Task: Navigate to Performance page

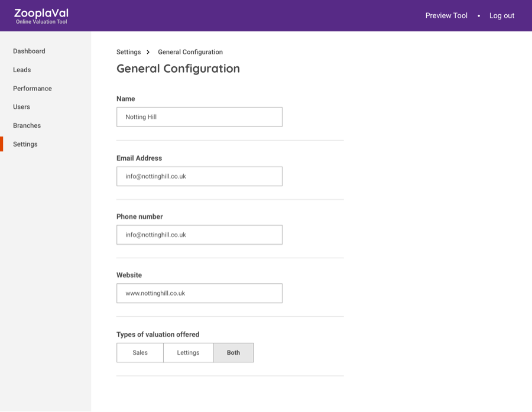Action: coord(33,89)
